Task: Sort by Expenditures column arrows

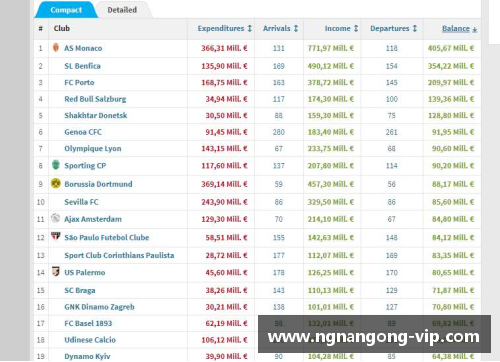Action: point(250,28)
